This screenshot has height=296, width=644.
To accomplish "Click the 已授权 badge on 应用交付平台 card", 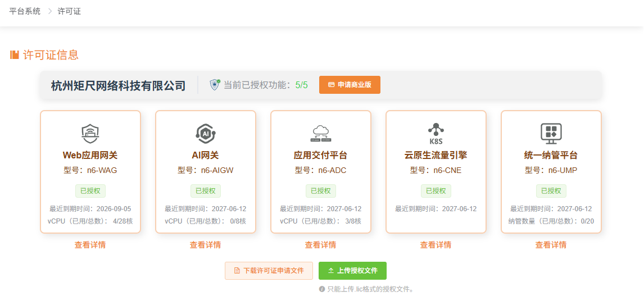I will pyautogui.click(x=321, y=191).
